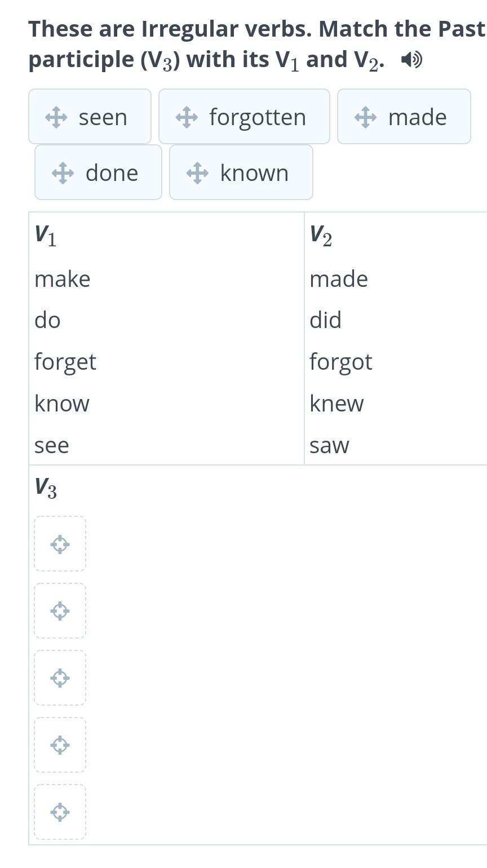Click the word "saw" in V2 column

[330, 445]
